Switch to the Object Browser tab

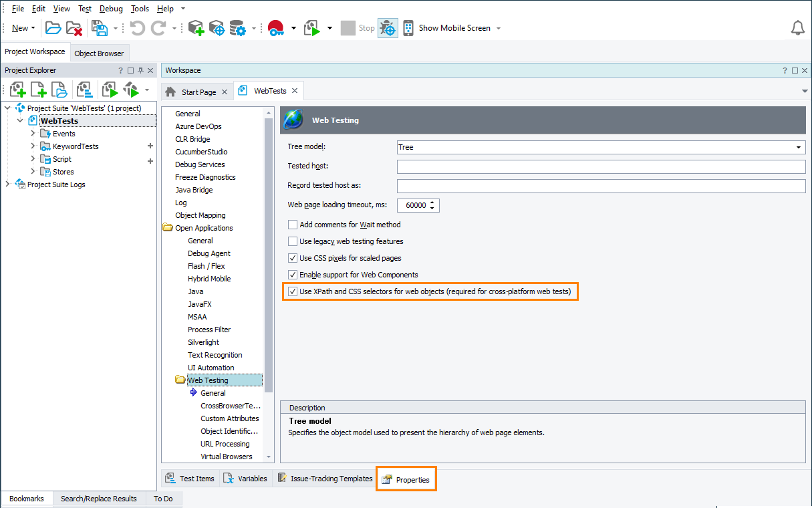coord(99,53)
